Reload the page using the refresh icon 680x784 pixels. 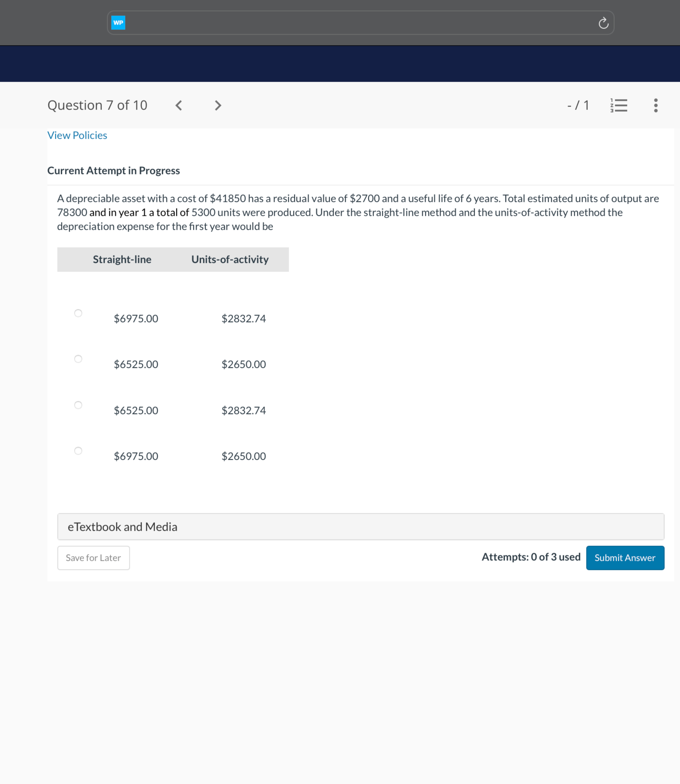point(604,22)
